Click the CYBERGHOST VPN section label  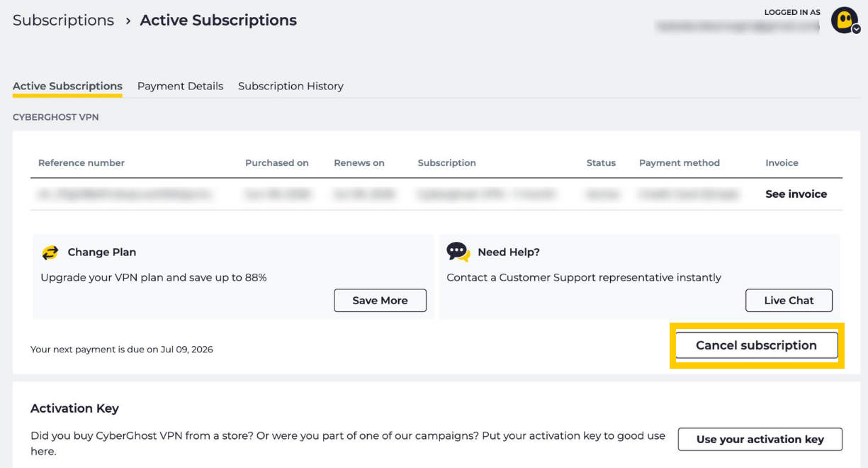point(55,117)
